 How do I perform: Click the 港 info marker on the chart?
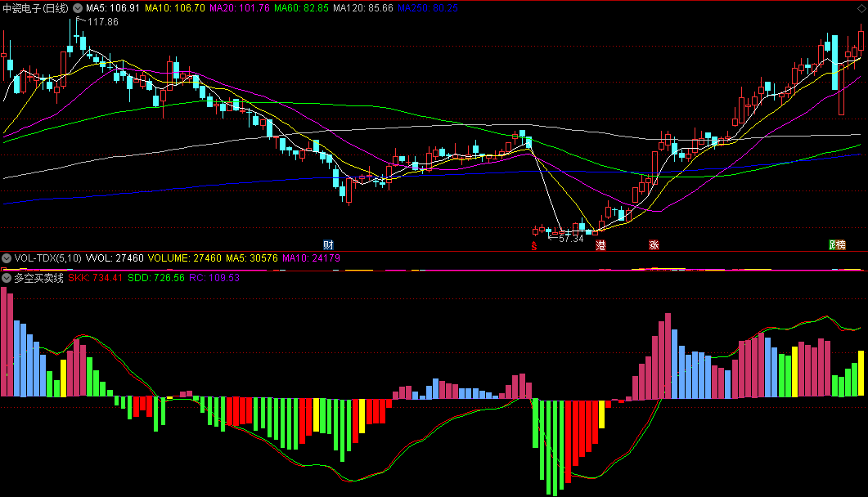tap(600, 245)
